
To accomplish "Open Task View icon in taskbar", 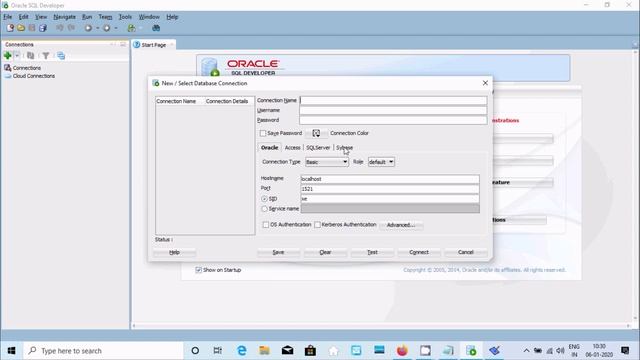I will (x=218, y=351).
